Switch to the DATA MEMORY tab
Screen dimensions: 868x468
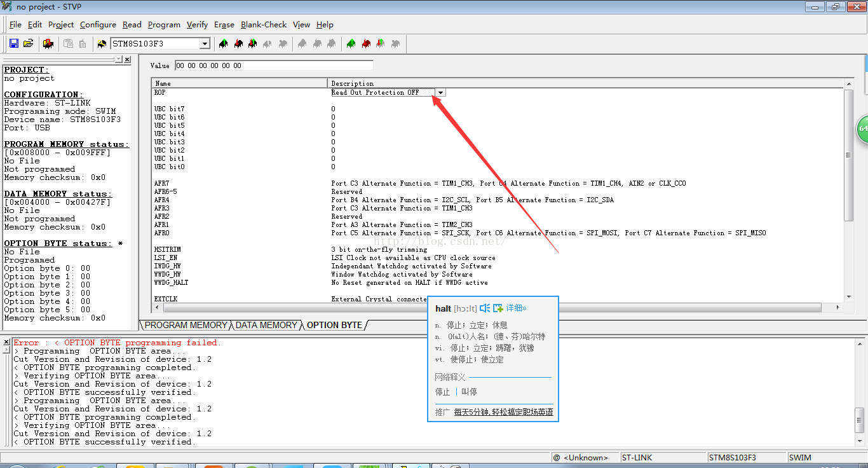pyautogui.click(x=266, y=325)
